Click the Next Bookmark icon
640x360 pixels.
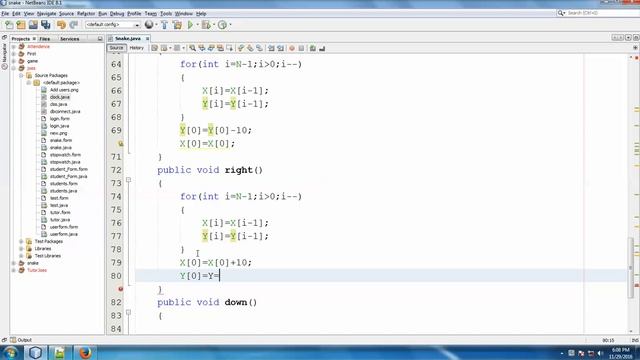pos(250,48)
